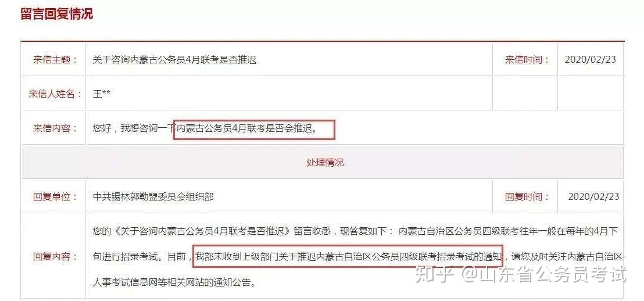Click last reply line 人事考试信息网等相关网站的通知公告
The width and height of the screenshot is (644, 301).
pos(173,283)
